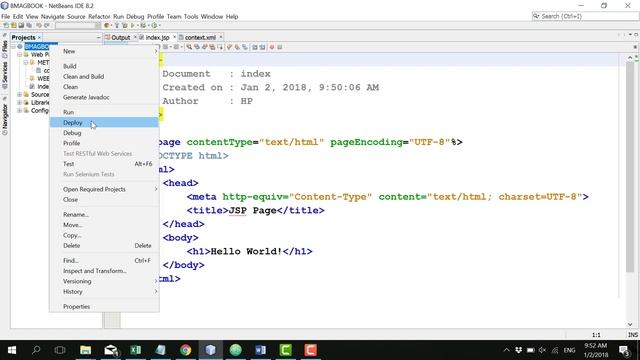640x360 pixels.
Task: Choose Clean and Build from context menu
Action: 104,76
